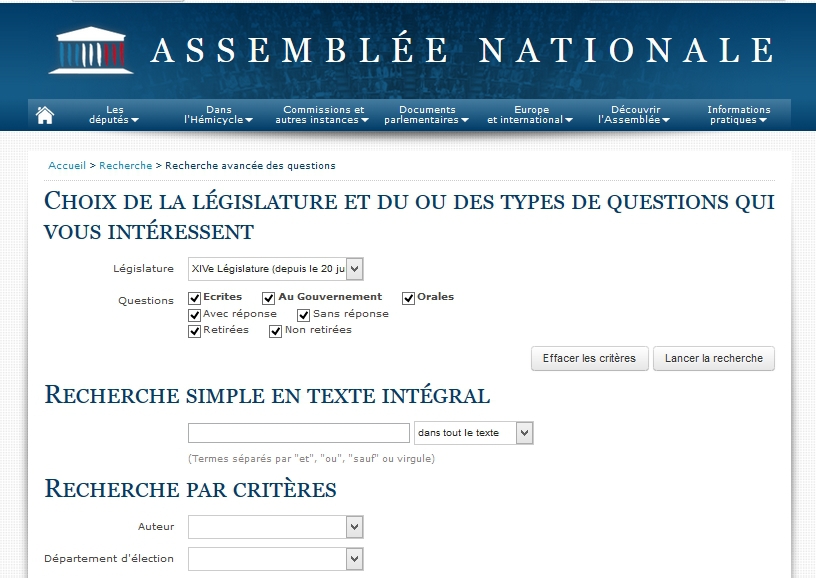Image resolution: width=816 pixels, height=578 pixels.
Task: Click Effacer les critères button
Action: click(590, 358)
